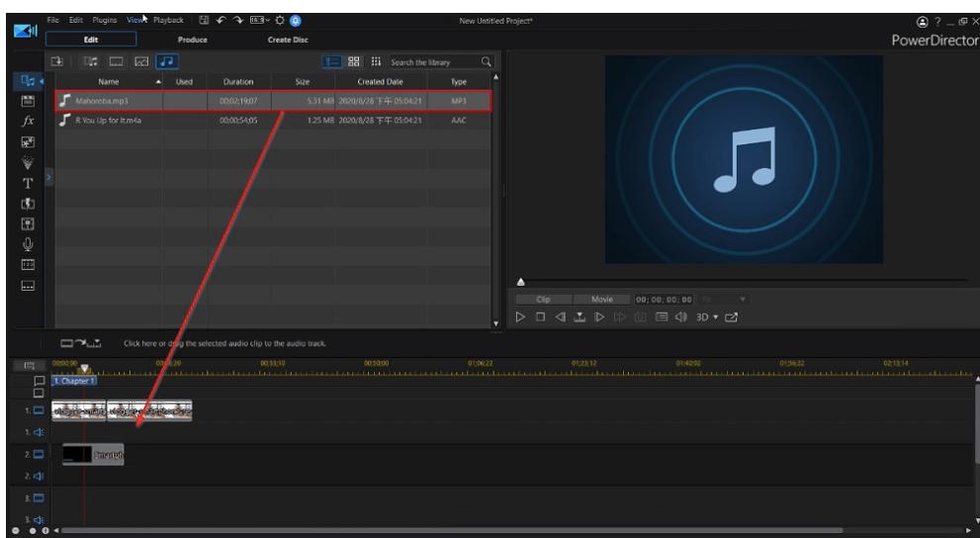Open the Edit menu in menu bar
Viewport: 980px width, 538px height.
[75, 20]
